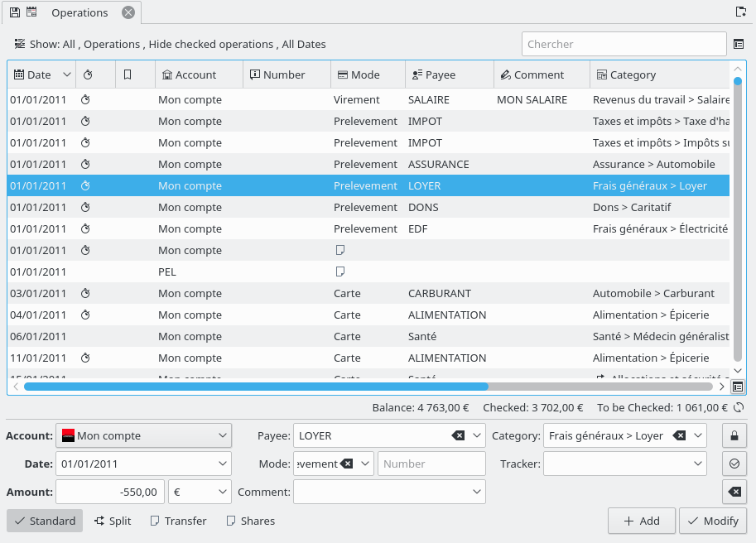Sort by the Number column header
Screen dimensions: 756x543
point(287,74)
